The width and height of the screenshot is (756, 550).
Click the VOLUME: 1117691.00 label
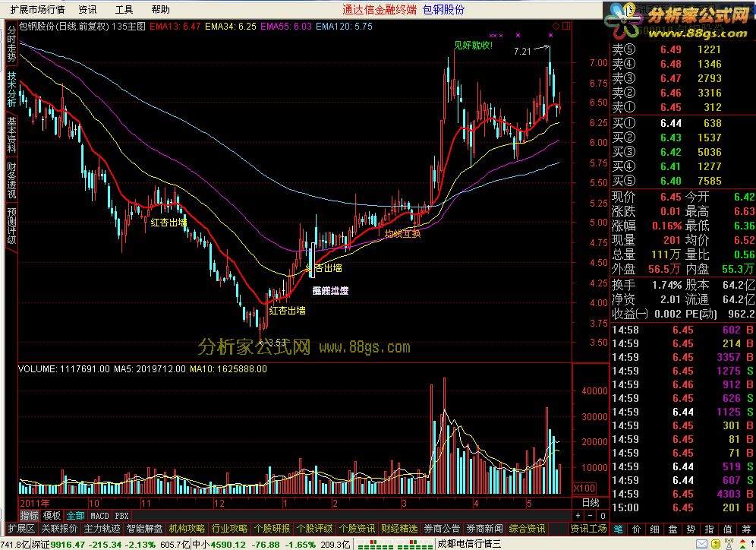(64, 369)
